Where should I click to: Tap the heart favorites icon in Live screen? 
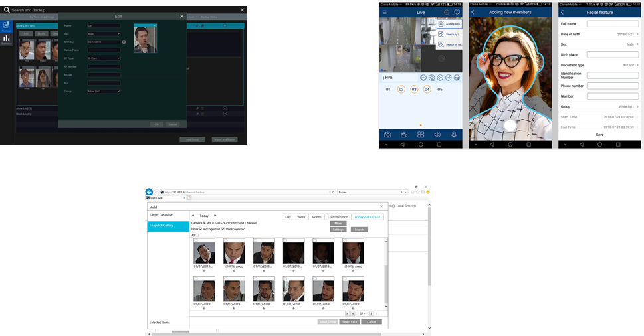457,13
